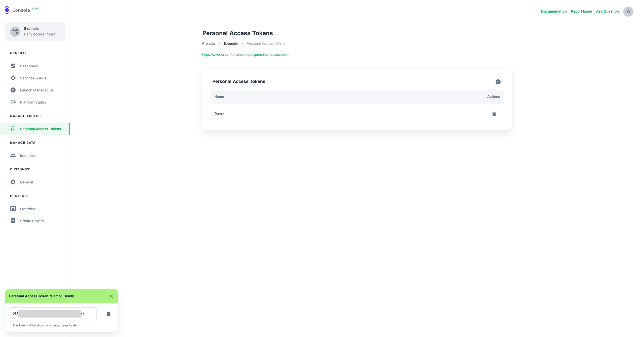This screenshot has width=644, height=337.
Task: Click the Dashboard grid icon
Action: click(x=13, y=66)
